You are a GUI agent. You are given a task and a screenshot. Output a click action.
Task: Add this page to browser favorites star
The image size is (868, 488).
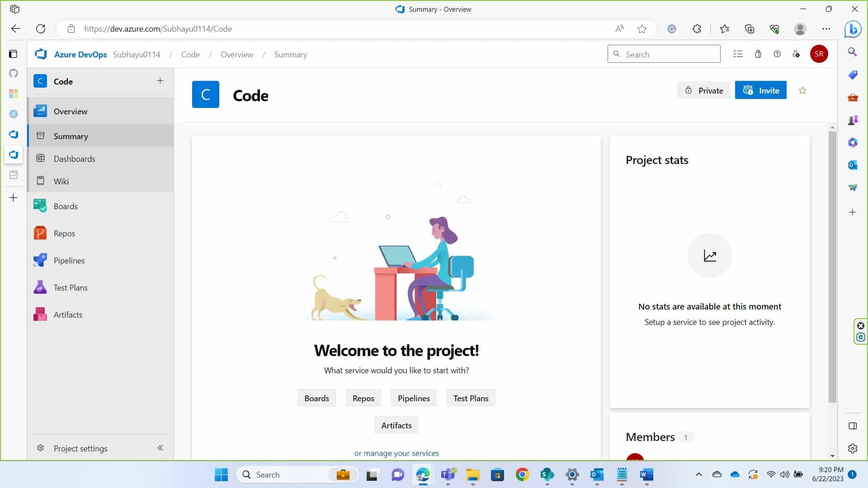click(642, 29)
